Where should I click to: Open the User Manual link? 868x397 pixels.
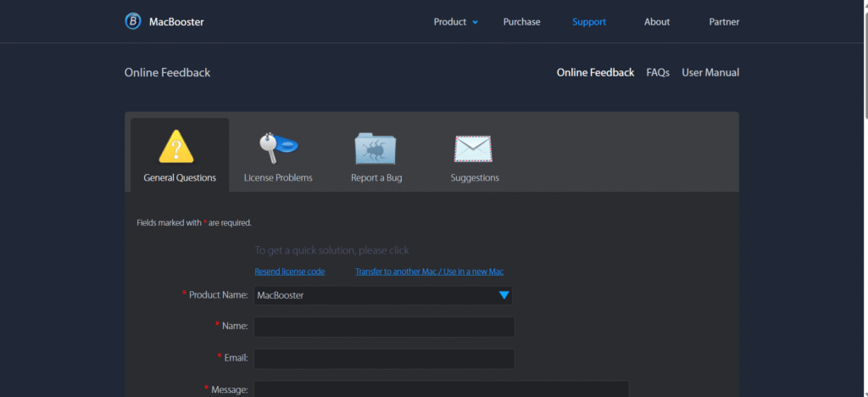pos(710,73)
